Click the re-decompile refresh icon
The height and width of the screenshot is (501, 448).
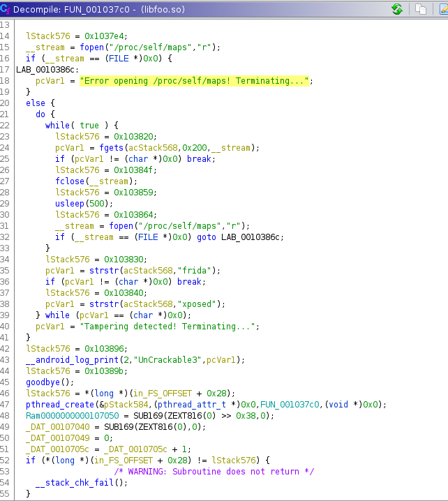click(397, 9)
